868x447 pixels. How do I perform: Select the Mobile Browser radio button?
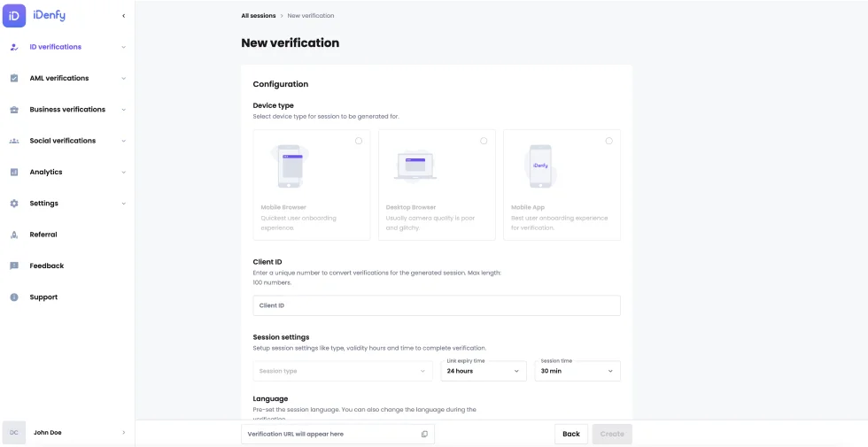click(359, 141)
